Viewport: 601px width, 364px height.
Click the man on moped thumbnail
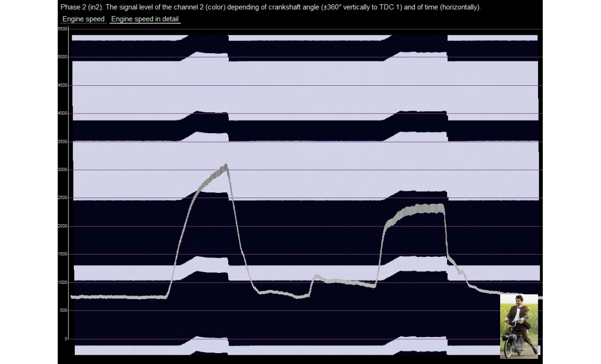[x=518, y=326]
